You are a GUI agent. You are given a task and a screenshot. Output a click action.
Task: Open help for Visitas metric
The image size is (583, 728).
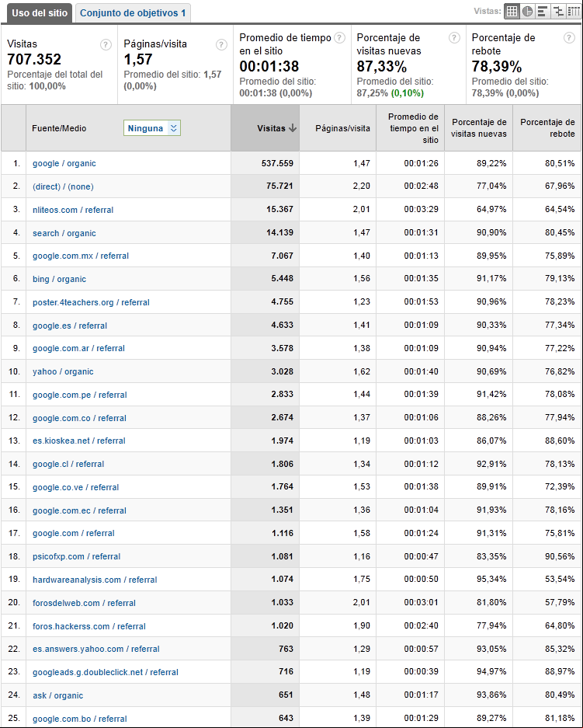click(x=106, y=44)
